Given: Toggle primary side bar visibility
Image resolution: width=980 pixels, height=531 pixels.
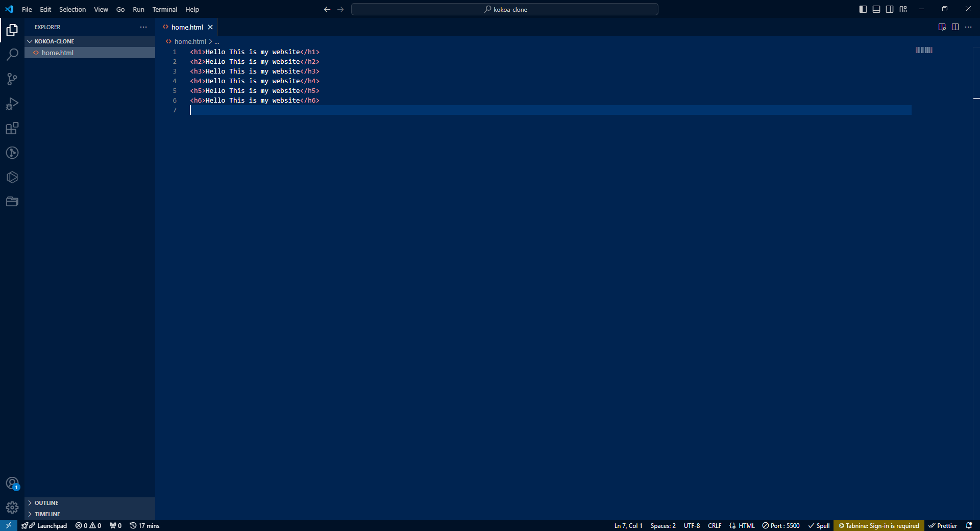Looking at the screenshot, I should (x=863, y=9).
